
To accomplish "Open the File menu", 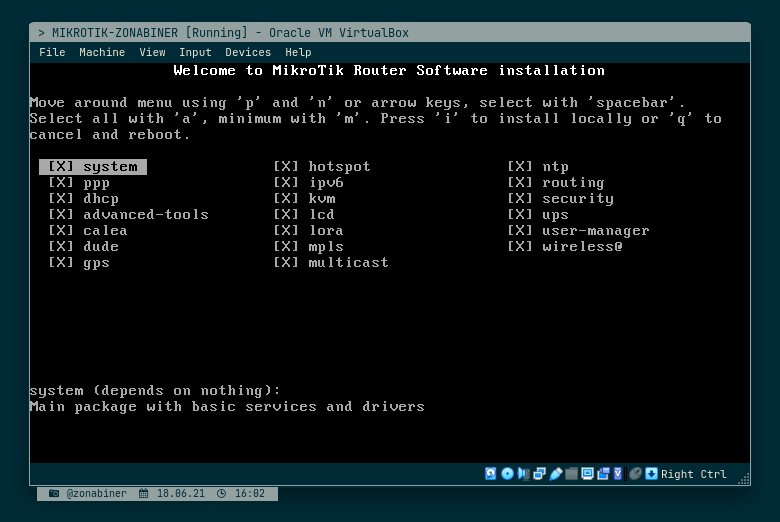I will pos(52,52).
